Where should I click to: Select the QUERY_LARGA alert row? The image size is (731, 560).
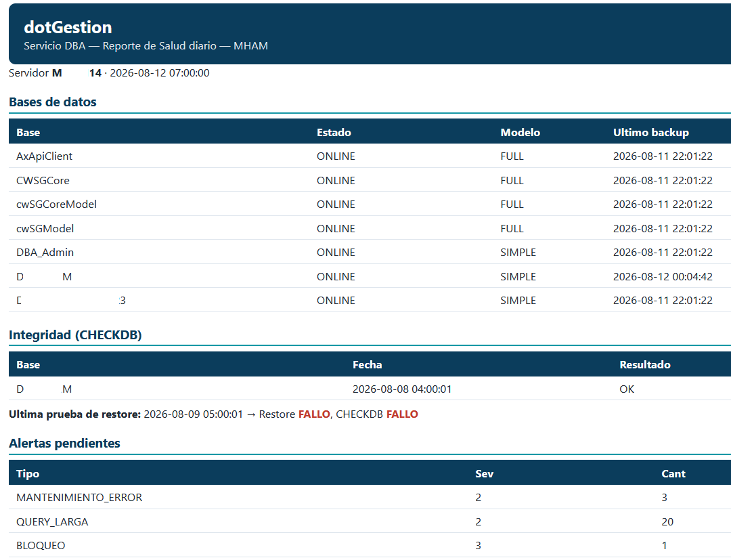(370, 522)
